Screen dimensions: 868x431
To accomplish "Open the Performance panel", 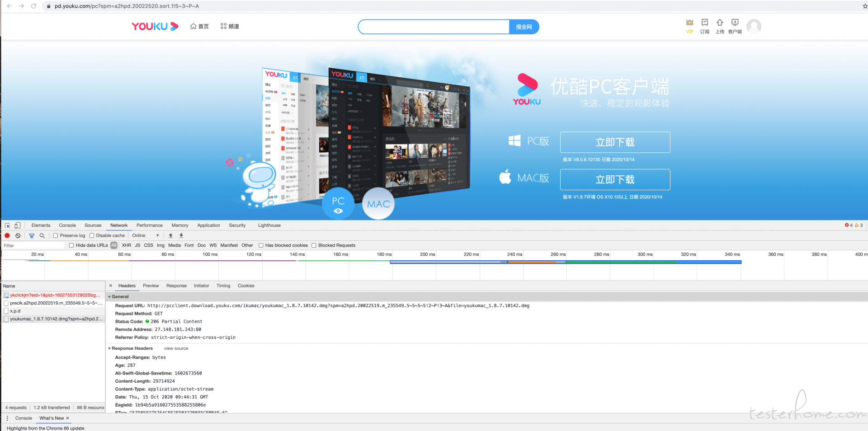I will click(x=150, y=225).
